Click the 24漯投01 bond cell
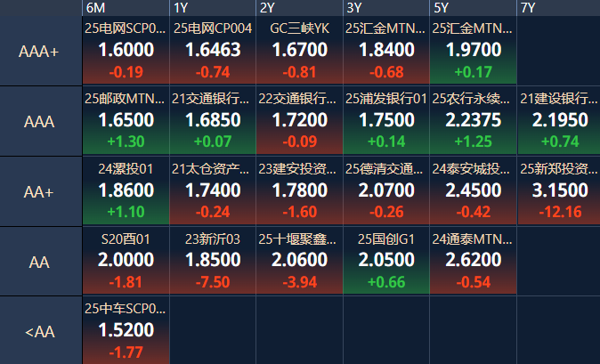600x364 pixels. click(x=126, y=190)
